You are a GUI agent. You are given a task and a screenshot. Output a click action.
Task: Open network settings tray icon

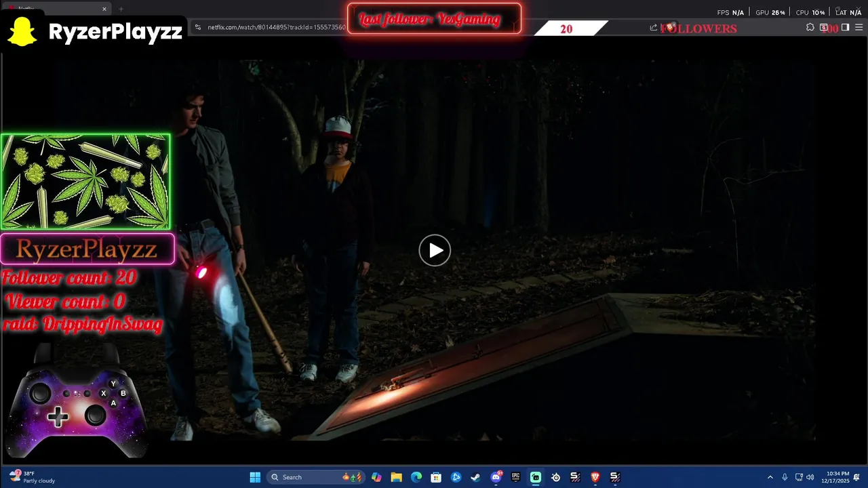click(x=800, y=477)
